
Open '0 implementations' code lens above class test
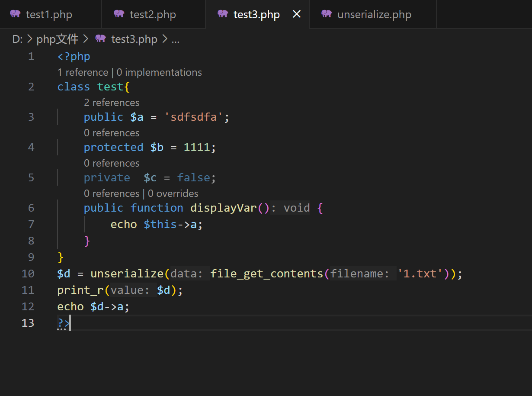click(x=159, y=72)
